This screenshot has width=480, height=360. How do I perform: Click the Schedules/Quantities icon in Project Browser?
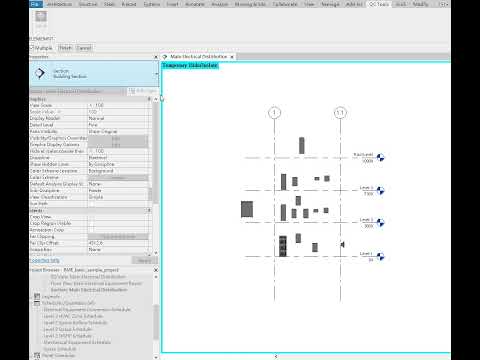(37, 303)
